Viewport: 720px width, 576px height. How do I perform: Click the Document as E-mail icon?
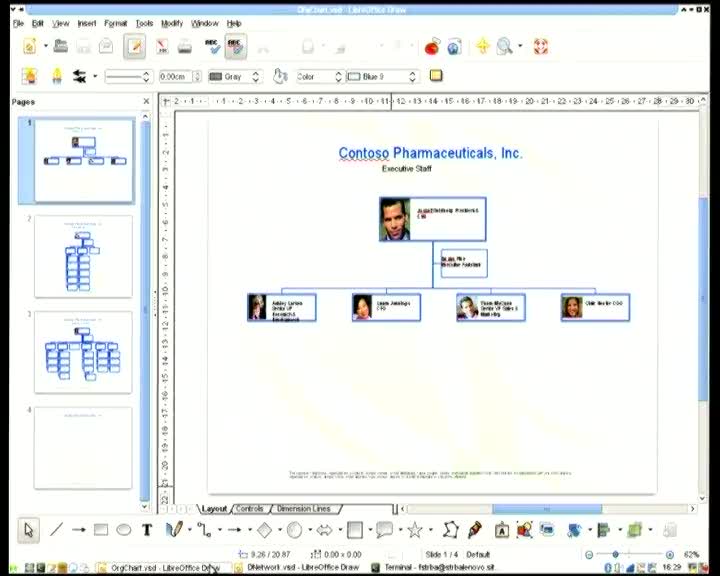click(106, 46)
